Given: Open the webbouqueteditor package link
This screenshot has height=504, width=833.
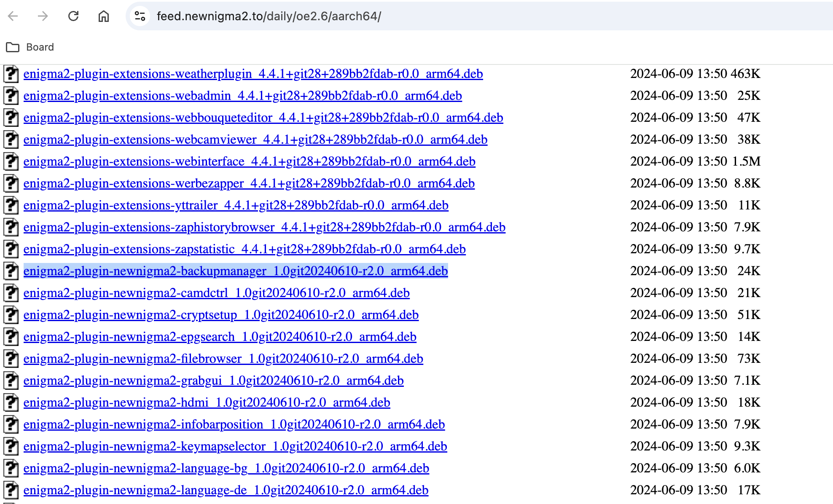Looking at the screenshot, I should coord(263,118).
